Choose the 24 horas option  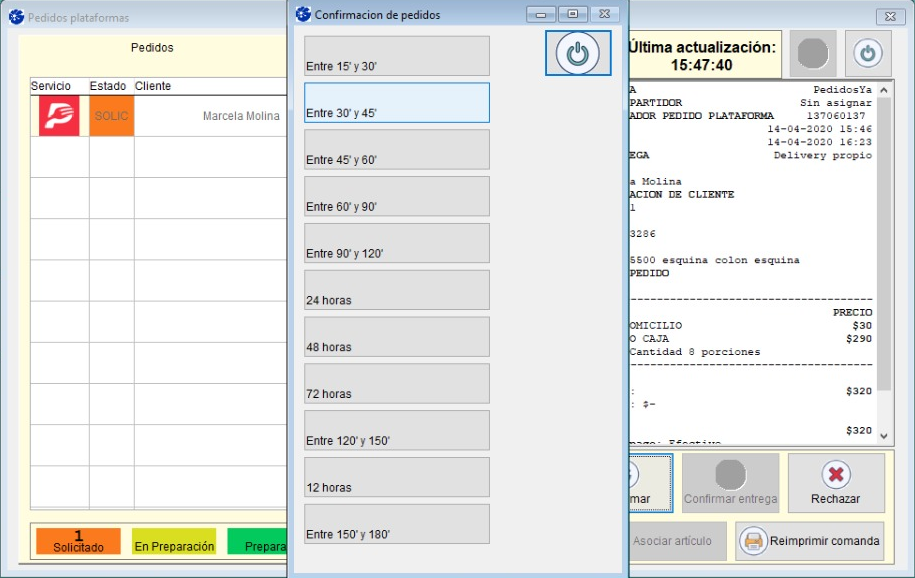click(397, 290)
